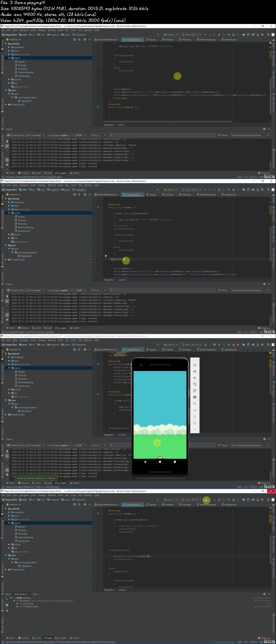The width and height of the screenshot is (276, 644).
Task: Open emulator extended controls three-dots icon
Action: pyautogui.click(x=195, y=429)
